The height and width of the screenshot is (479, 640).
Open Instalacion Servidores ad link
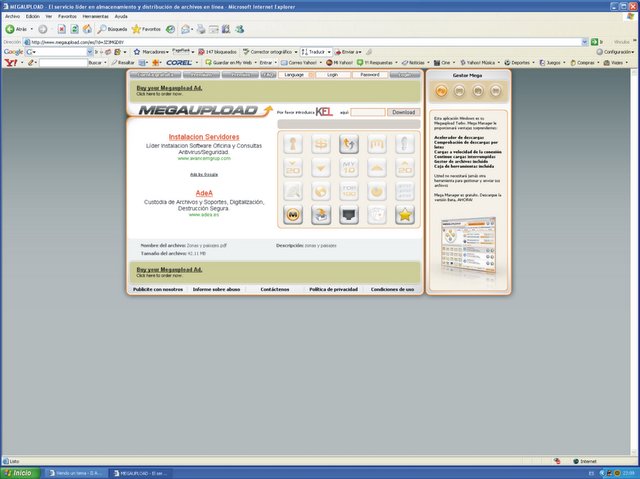click(204, 135)
